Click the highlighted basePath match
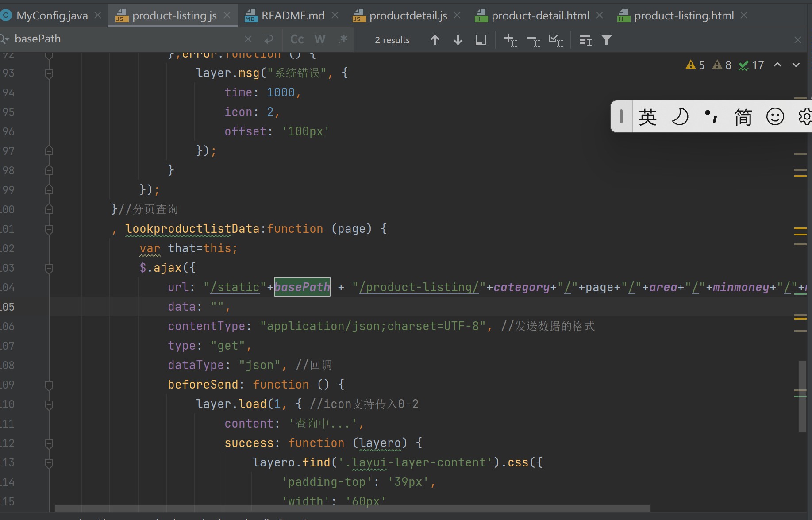This screenshot has width=812, height=520. pyautogui.click(x=302, y=287)
